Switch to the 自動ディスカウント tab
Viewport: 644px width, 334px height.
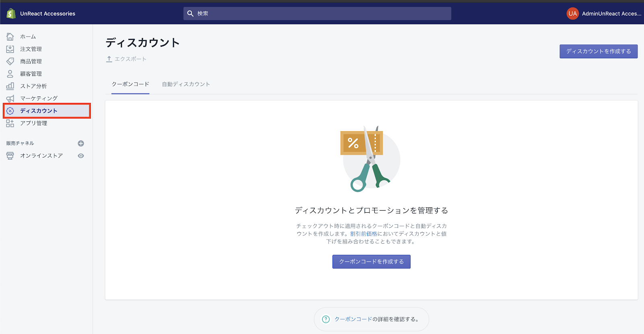coord(186,84)
